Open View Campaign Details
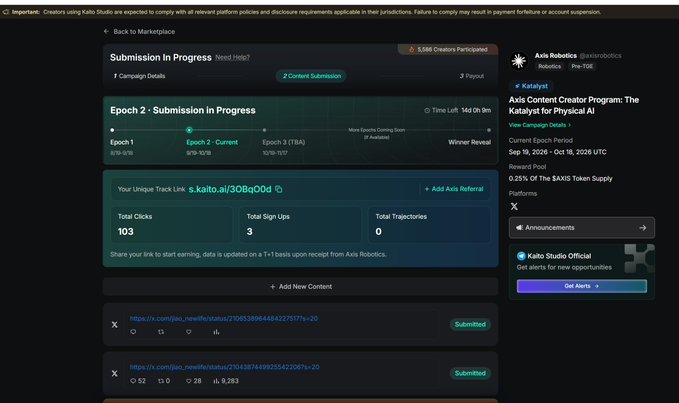 540,125
